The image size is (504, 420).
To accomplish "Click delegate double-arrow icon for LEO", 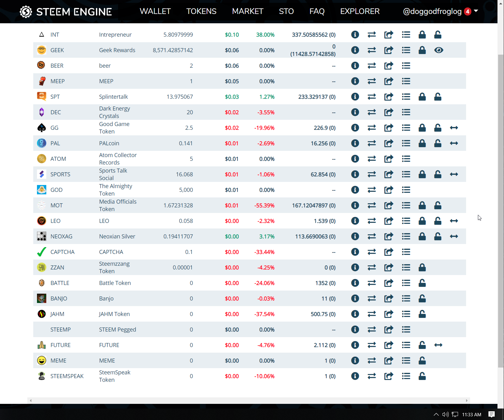I will pyautogui.click(x=454, y=221).
